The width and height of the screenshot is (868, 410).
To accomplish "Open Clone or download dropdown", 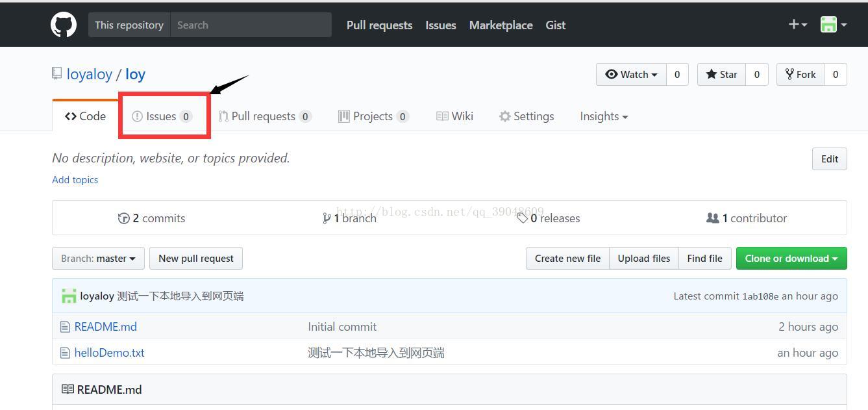I will click(x=791, y=258).
